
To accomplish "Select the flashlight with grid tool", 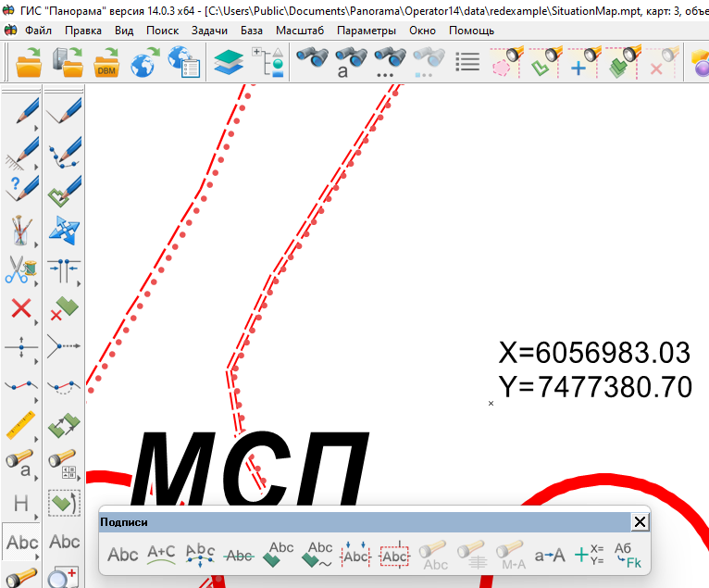I will coord(64,464).
